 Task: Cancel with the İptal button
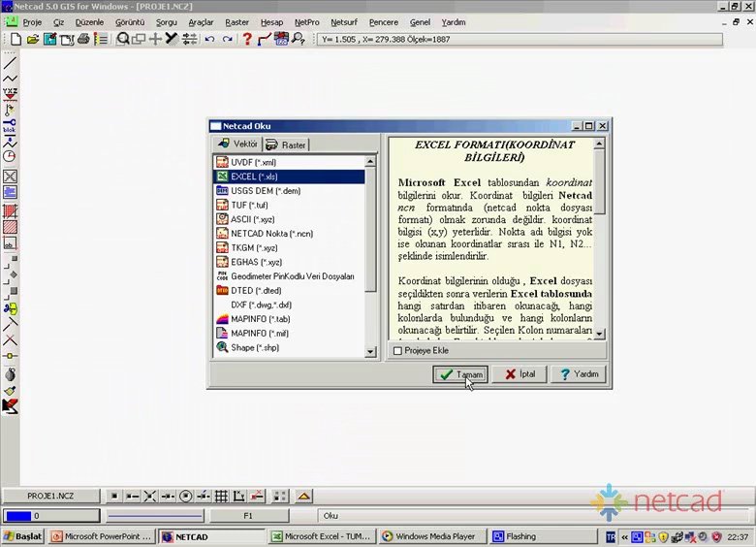pos(520,373)
